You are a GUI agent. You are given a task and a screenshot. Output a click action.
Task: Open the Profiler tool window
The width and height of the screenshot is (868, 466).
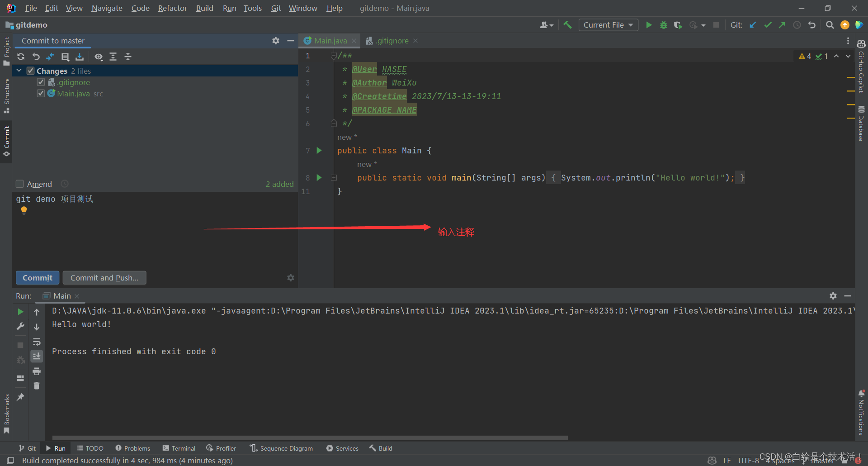(221, 448)
